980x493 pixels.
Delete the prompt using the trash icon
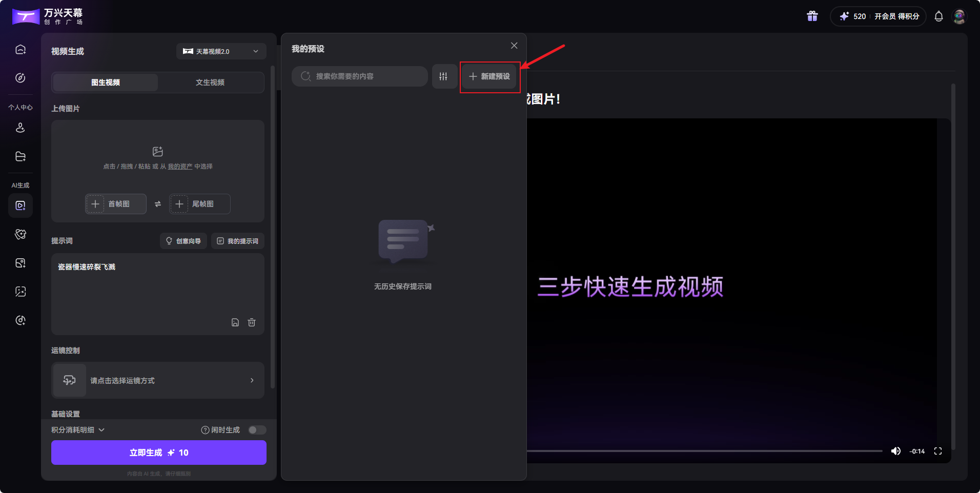[x=252, y=322]
